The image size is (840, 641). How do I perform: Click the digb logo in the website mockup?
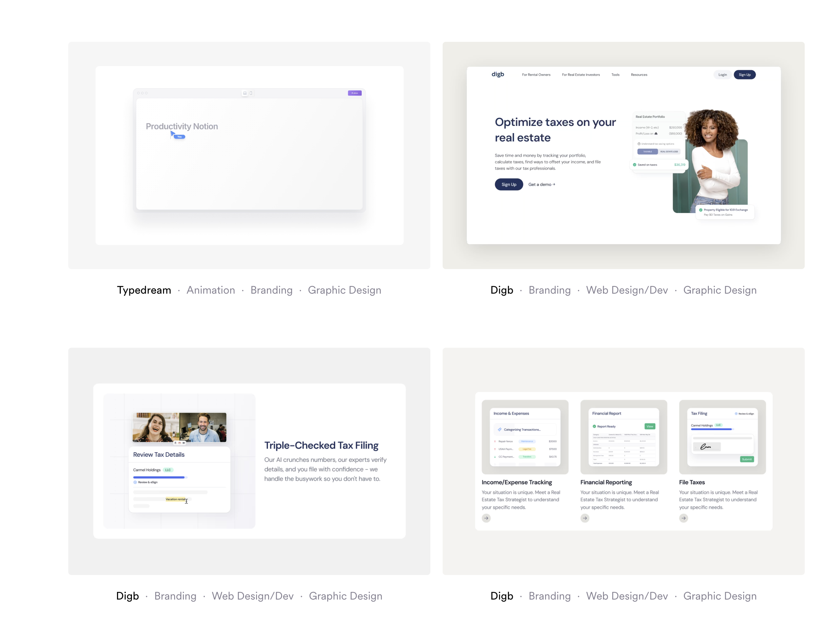coord(497,74)
